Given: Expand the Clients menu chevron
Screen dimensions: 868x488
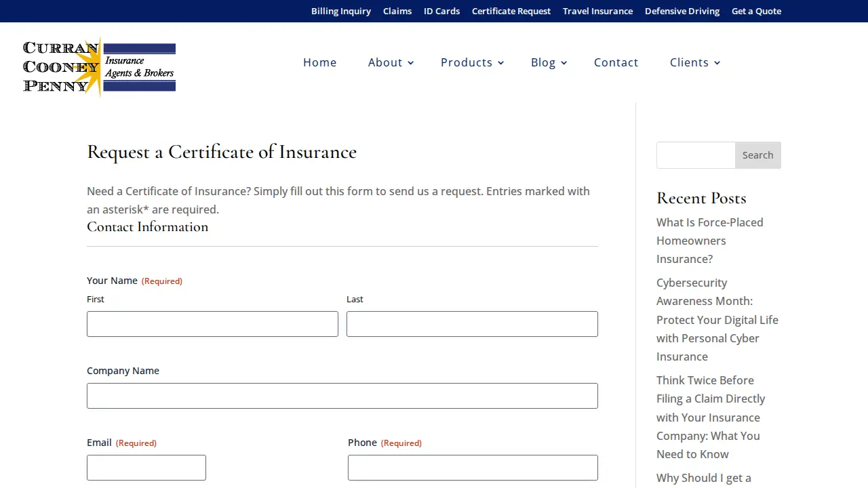Looking at the screenshot, I should coord(717,63).
